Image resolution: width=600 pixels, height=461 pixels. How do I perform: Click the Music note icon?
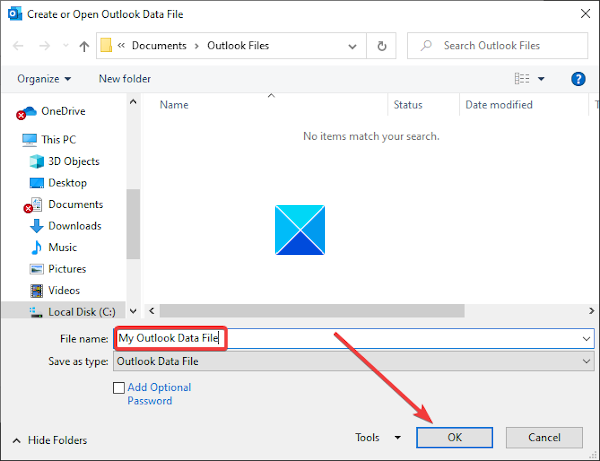36,248
